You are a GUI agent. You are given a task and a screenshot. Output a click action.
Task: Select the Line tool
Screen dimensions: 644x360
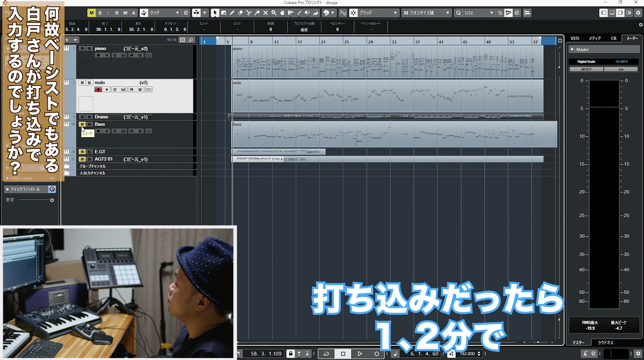pyautogui.click(x=299, y=13)
